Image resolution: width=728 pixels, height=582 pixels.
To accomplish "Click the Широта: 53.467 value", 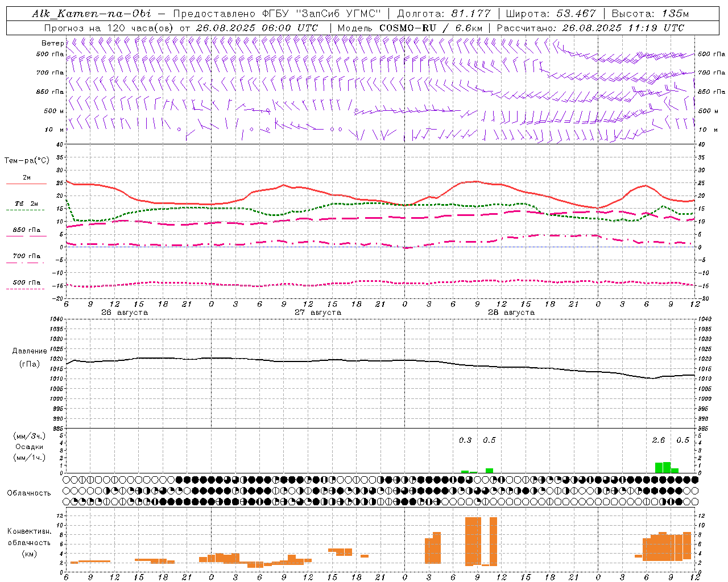I will (x=551, y=14).
